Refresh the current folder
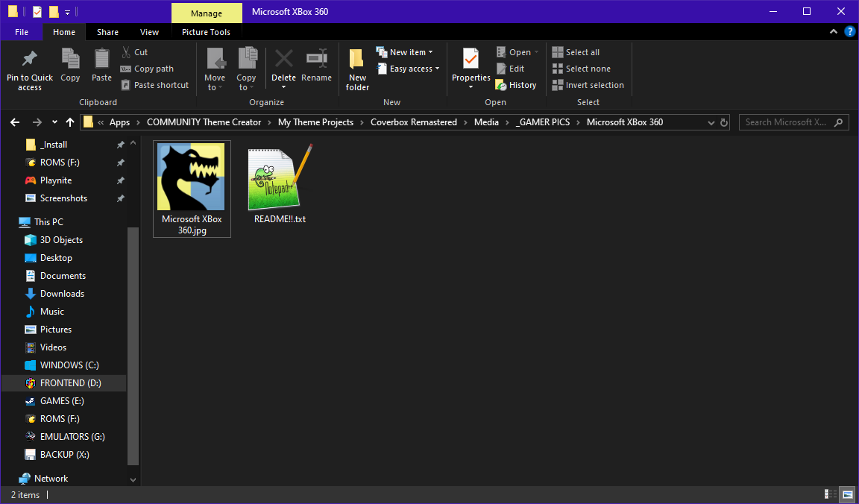The width and height of the screenshot is (859, 504). click(724, 123)
